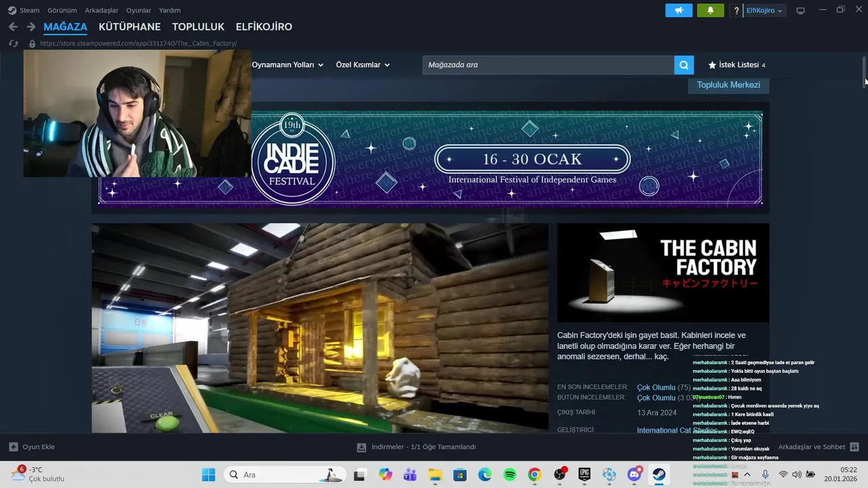Open OBS Studio from the taskbar
This screenshot has height=488, width=868.
(560, 474)
